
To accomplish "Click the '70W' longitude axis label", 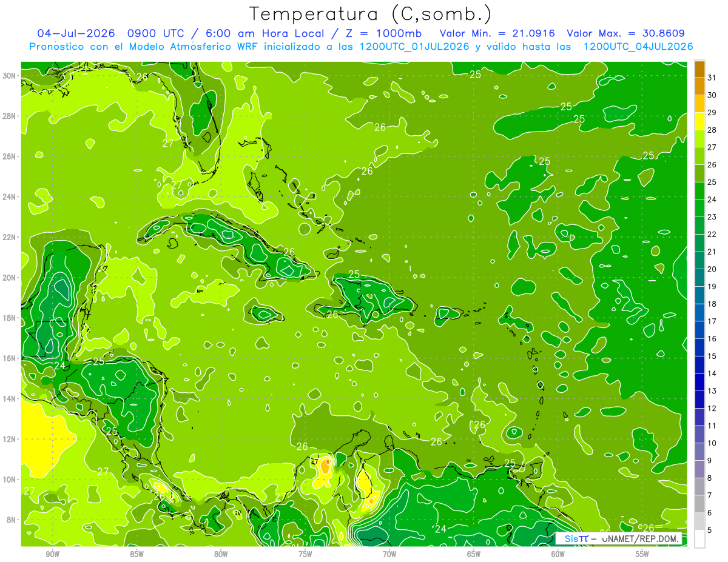I will (389, 554).
